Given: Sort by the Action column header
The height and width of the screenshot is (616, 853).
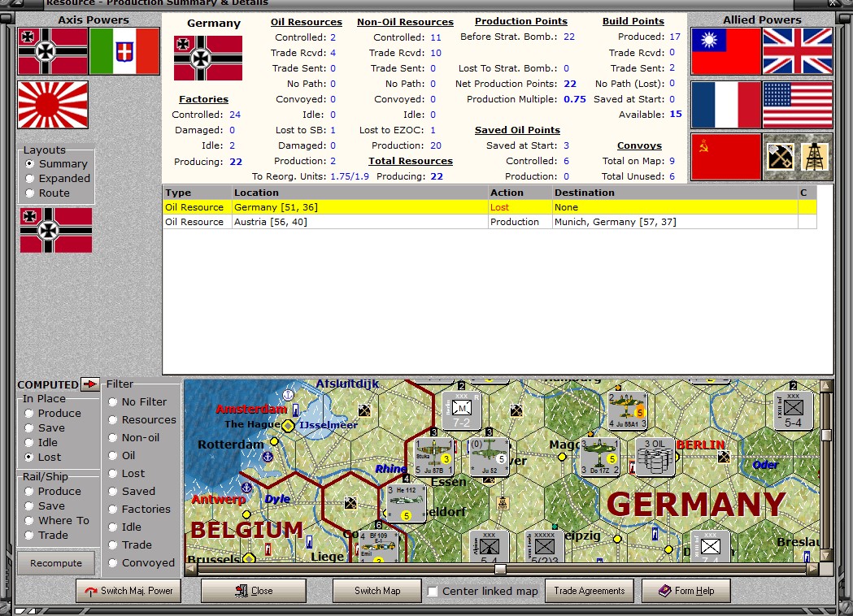Looking at the screenshot, I should pos(520,193).
